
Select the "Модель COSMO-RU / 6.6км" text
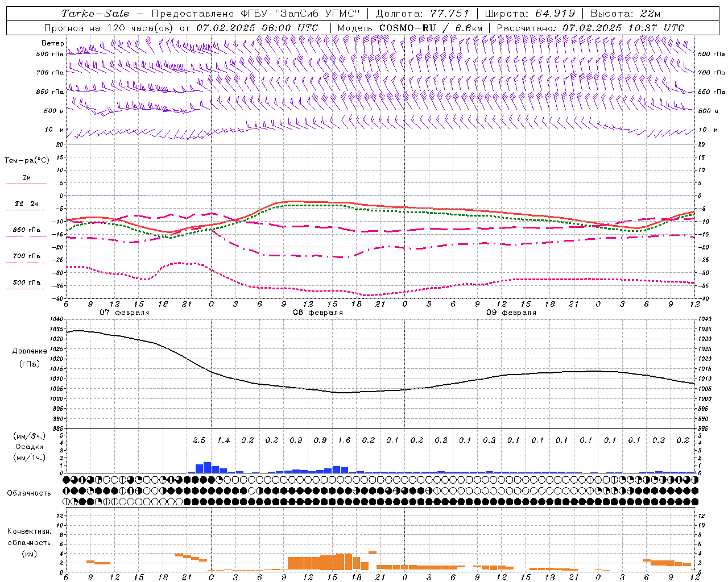click(410, 28)
